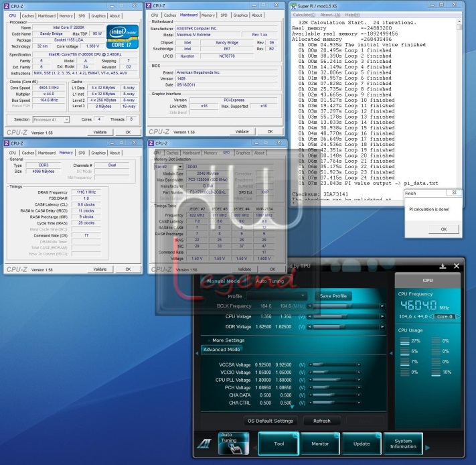This screenshot has height=465, width=476.
Task: Open Help menu in Super PI
Action: [x=352, y=15]
